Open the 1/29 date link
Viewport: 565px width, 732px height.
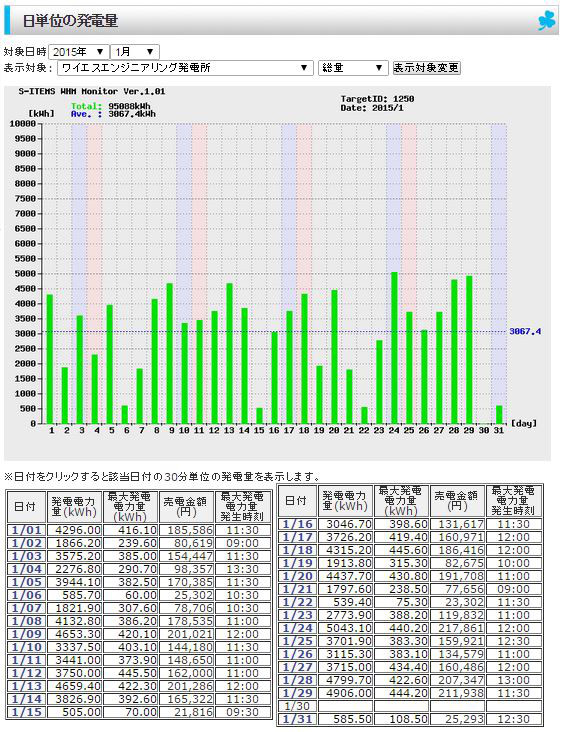coord(297,693)
